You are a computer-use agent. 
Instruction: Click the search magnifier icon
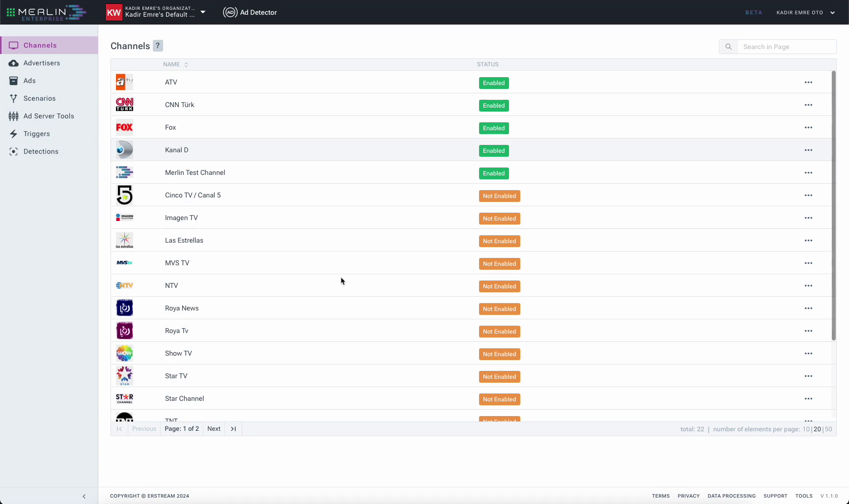(x=729, y=47)
